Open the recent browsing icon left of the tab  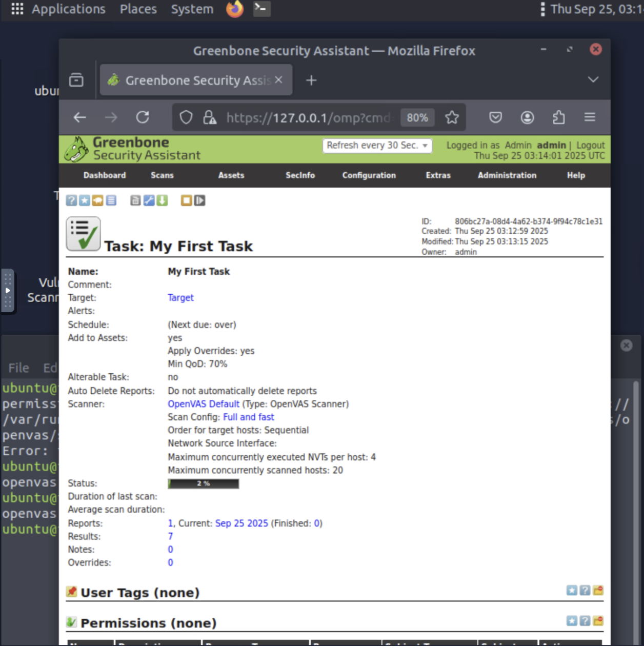(x=76, y=80)
